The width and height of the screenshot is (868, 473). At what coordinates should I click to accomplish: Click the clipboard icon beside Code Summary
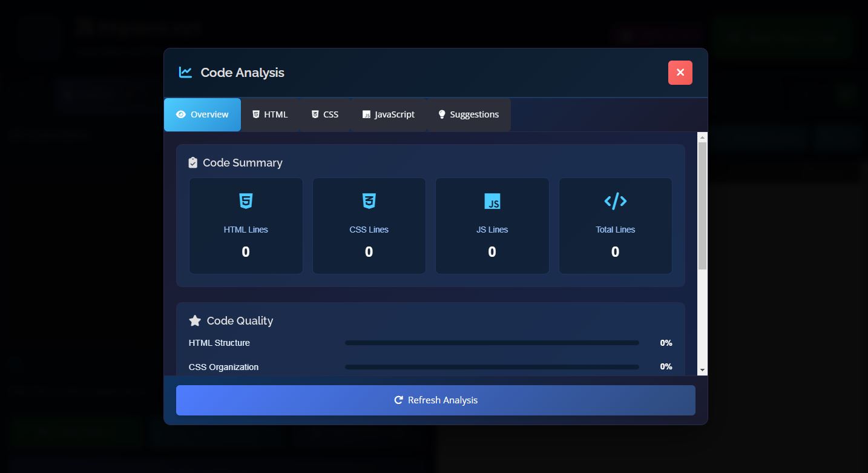[192, 162]
